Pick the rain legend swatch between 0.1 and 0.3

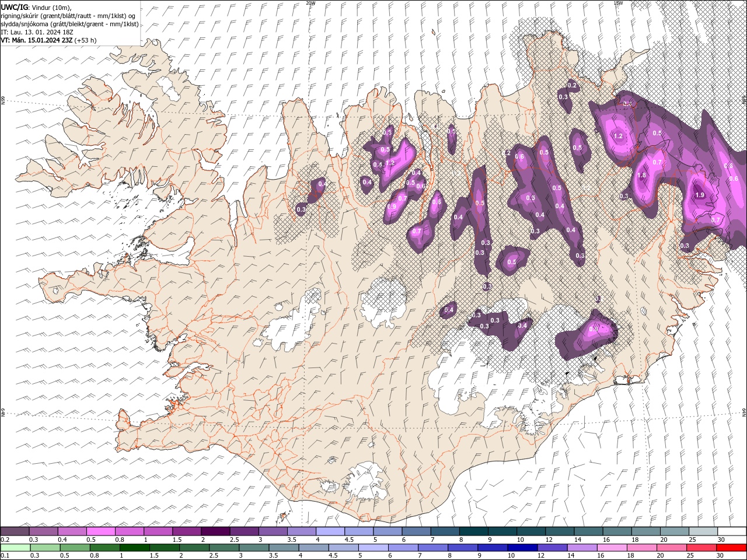(x=15, y=547)
